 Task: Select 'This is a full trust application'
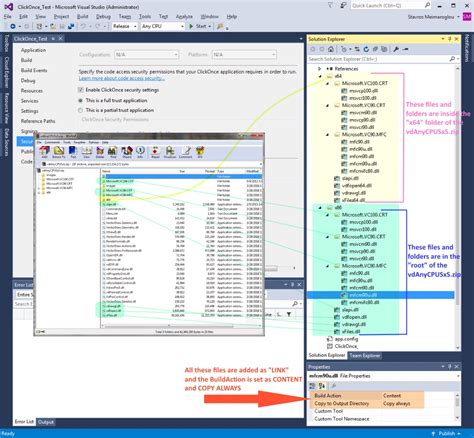80,100
